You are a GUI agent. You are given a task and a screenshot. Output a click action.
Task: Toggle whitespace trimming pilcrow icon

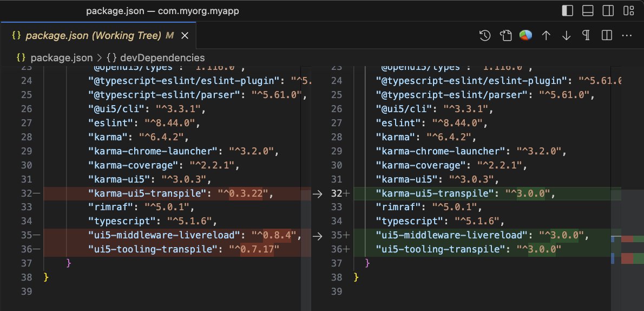pos(587,36)
